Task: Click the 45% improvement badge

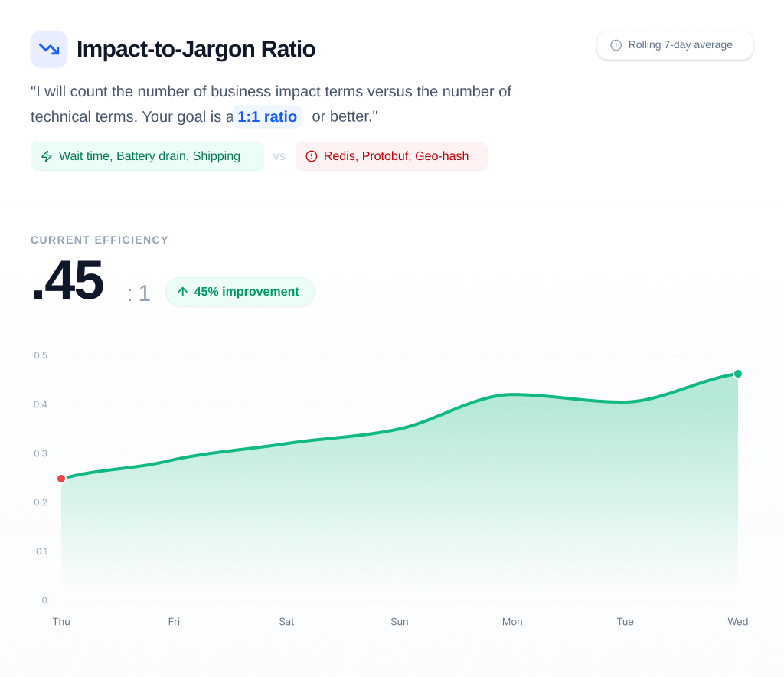Action: 240,292
